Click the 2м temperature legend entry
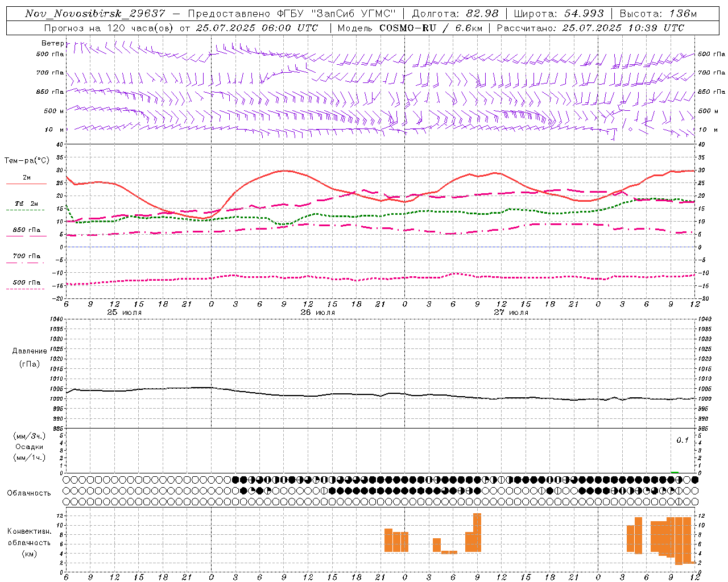The width and height of the screenshot is (728, 582). click(27, 178)
